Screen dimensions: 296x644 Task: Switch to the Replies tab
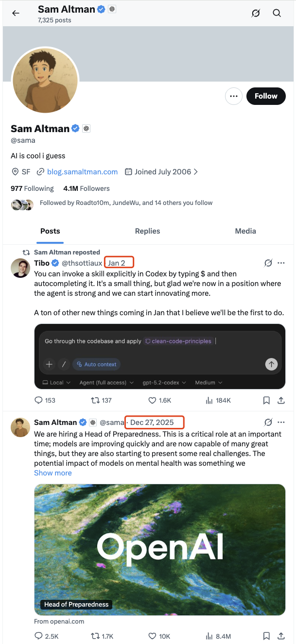pos(147,231)
